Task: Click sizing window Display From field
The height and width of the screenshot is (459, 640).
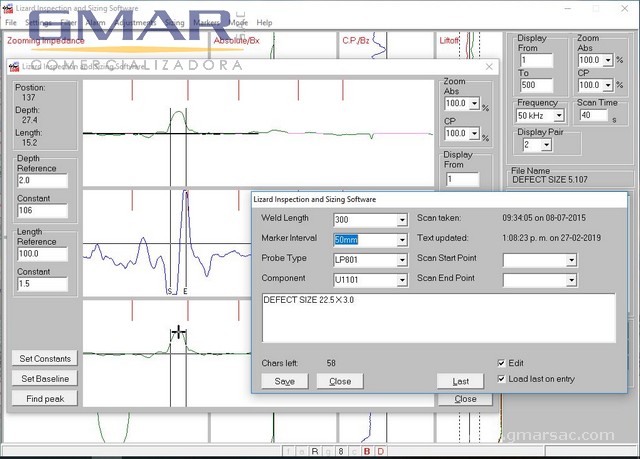Action: 462,179
